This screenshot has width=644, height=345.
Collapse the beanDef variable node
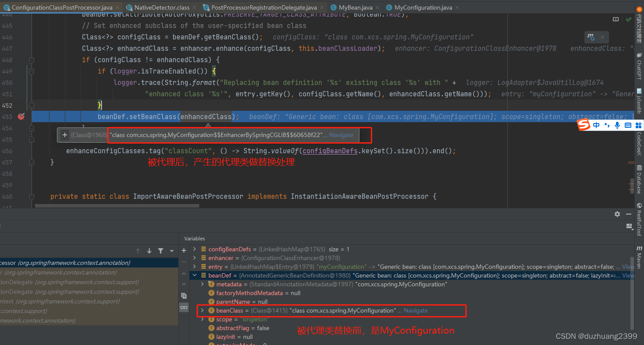tap(195, 275)
